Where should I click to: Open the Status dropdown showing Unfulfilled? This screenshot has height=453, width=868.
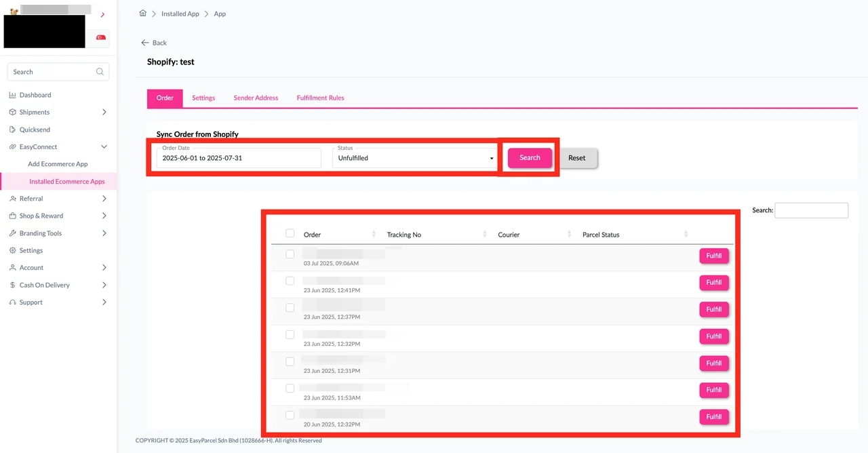point(414,158)
